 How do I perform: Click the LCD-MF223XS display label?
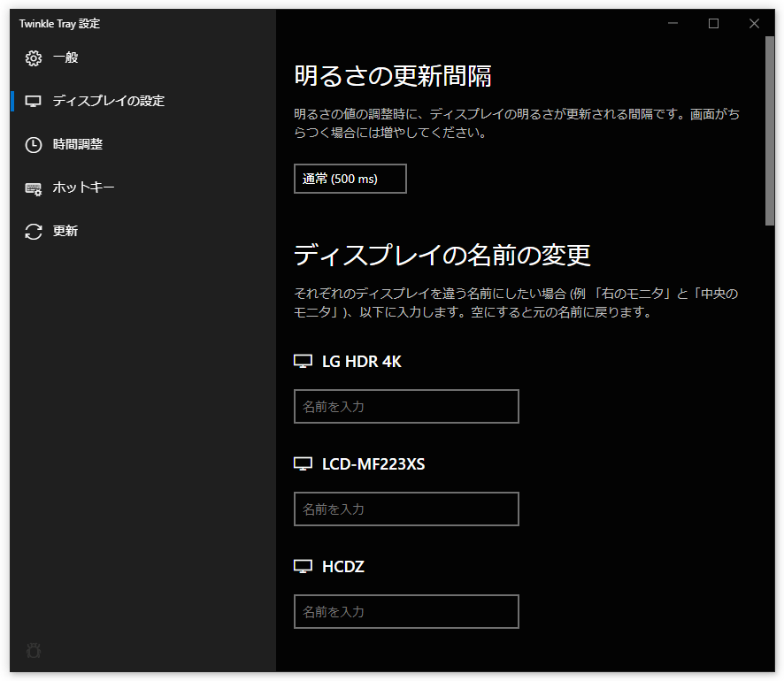pyautogui.click(x=373, y=464)
